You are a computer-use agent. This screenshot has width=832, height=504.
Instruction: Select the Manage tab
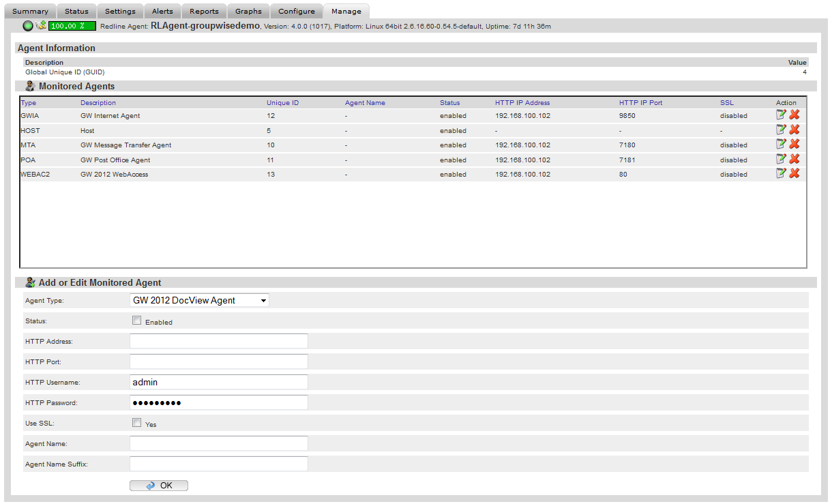pos(346,11)
